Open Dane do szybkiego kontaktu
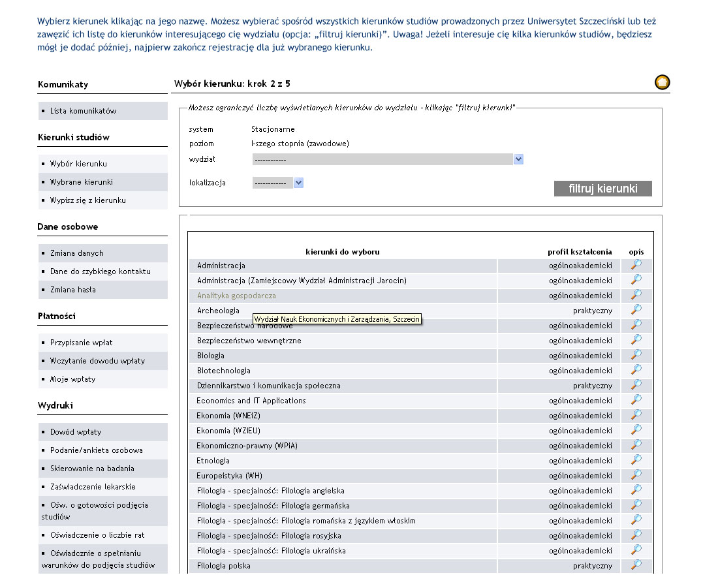Screen dimensions: 718x588 click(x=101, y=271)
